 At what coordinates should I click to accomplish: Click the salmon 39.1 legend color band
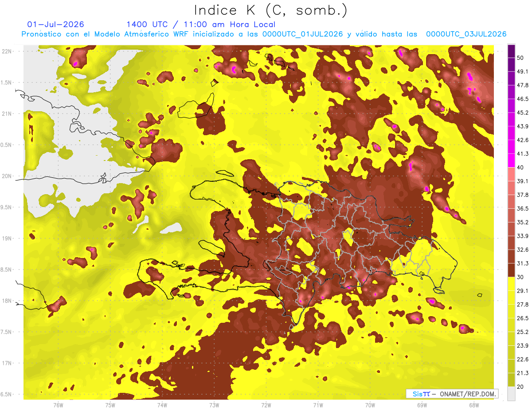pos(511,174)
